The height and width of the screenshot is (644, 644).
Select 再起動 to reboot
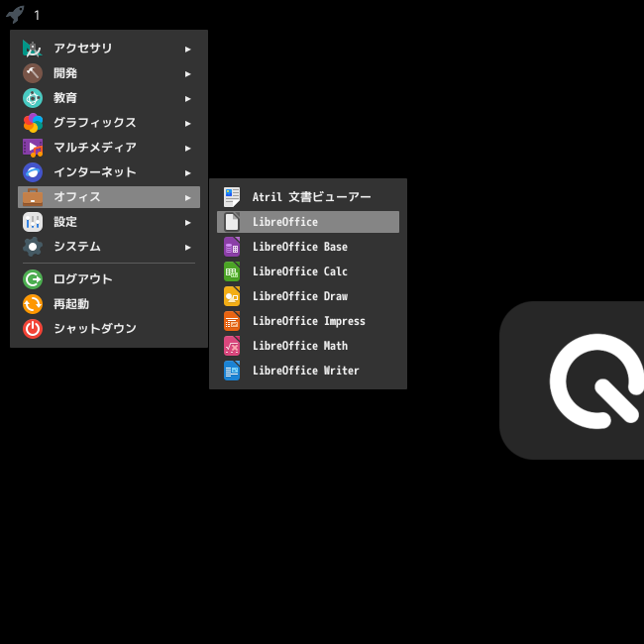pyautogui.click(x=109, y=304)
